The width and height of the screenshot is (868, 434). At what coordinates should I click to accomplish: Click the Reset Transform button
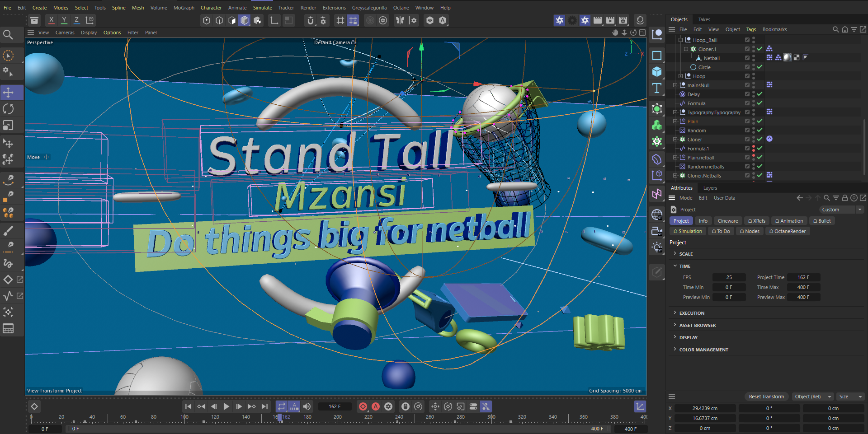tap(766, 397)
